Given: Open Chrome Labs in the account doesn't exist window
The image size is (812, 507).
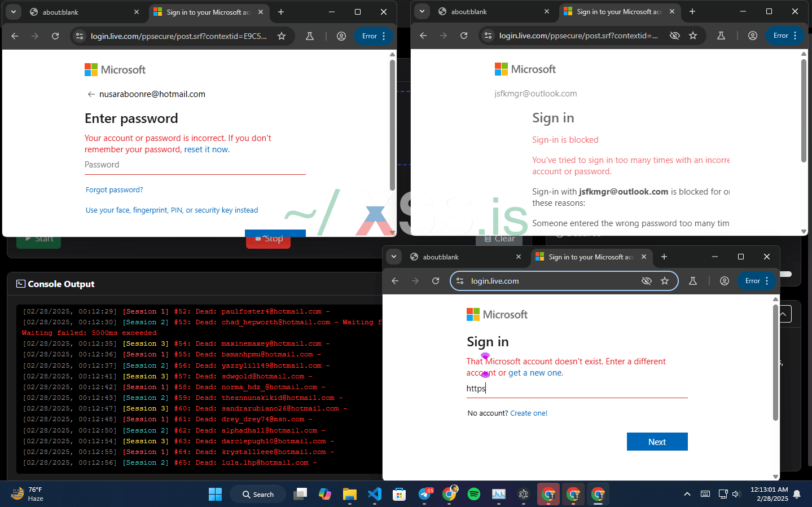Looking at the screenshot, I should pyautogui.click(x=693, y=281).
